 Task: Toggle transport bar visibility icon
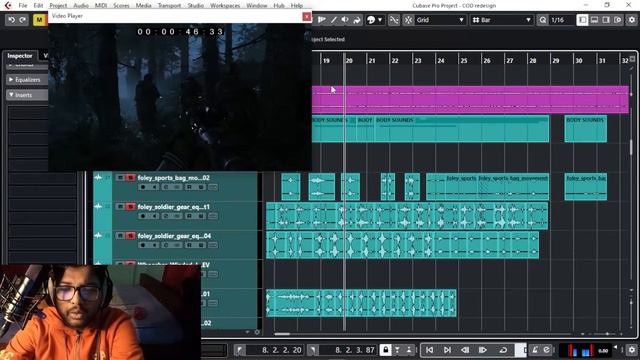(x=618, y=20)
